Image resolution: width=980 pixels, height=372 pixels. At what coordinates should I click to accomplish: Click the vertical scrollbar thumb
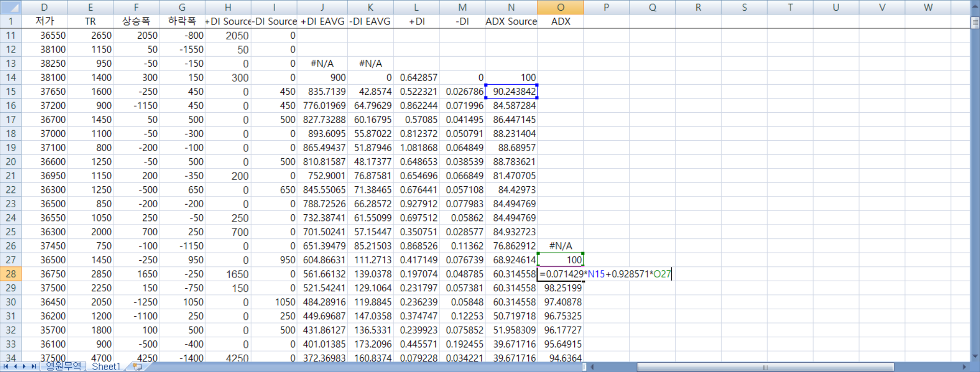click(x=975, y=23)
